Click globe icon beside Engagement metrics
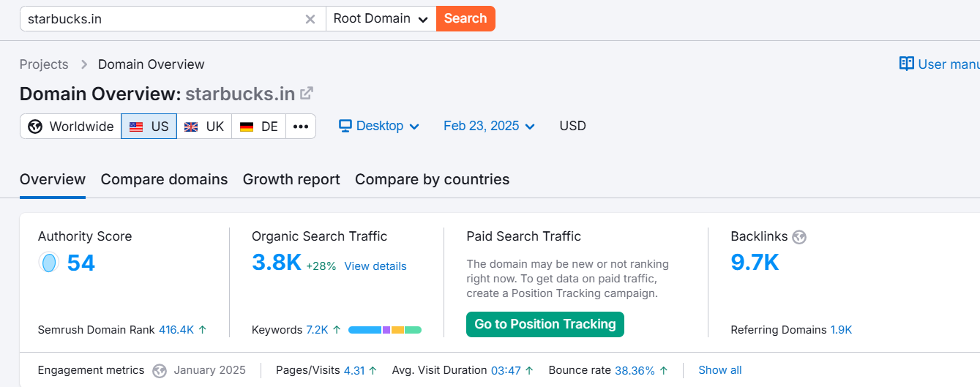980x387 pixels. pos(160,371)
